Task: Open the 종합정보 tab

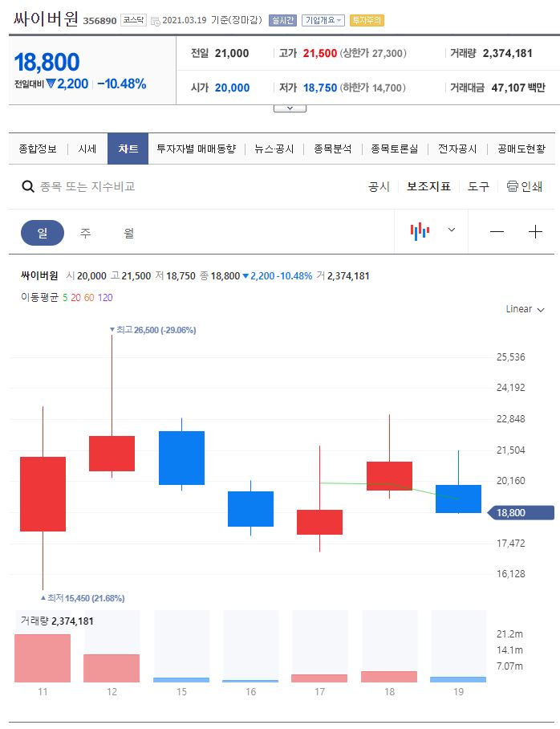Action: [x=38, y=149]
